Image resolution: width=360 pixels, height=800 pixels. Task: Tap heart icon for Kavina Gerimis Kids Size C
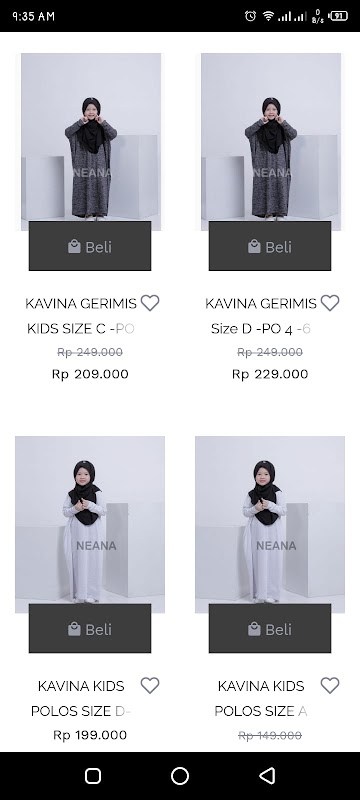click(150, 303)
